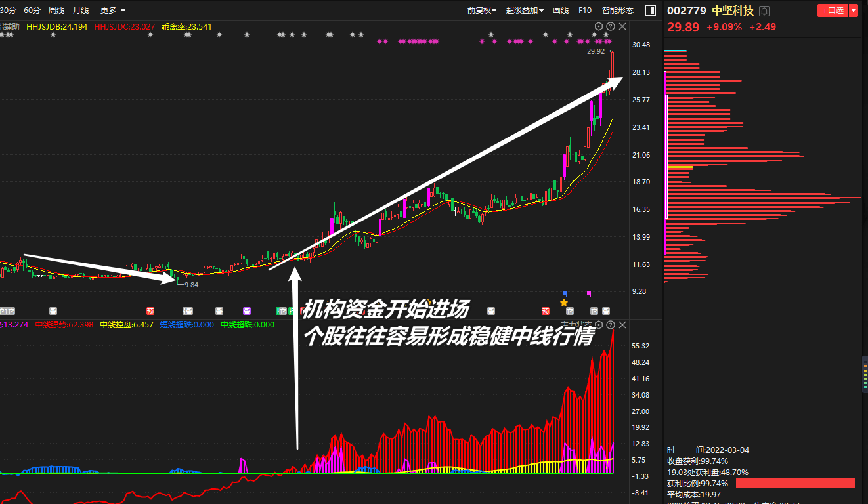The image size is (868, 504).
Task: Click the 收盘获利:99.74% line
Action: pyautogui.click(x=698, y=461)
